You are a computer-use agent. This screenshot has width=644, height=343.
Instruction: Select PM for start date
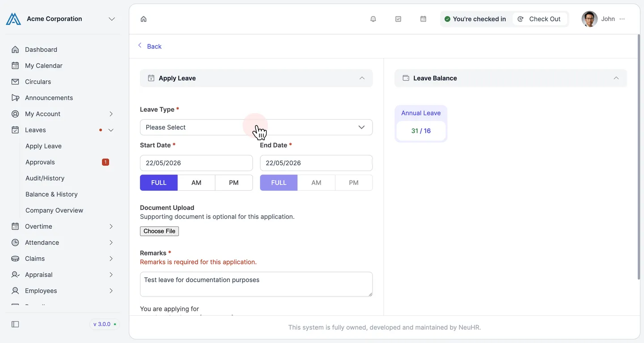click(234, 183)
